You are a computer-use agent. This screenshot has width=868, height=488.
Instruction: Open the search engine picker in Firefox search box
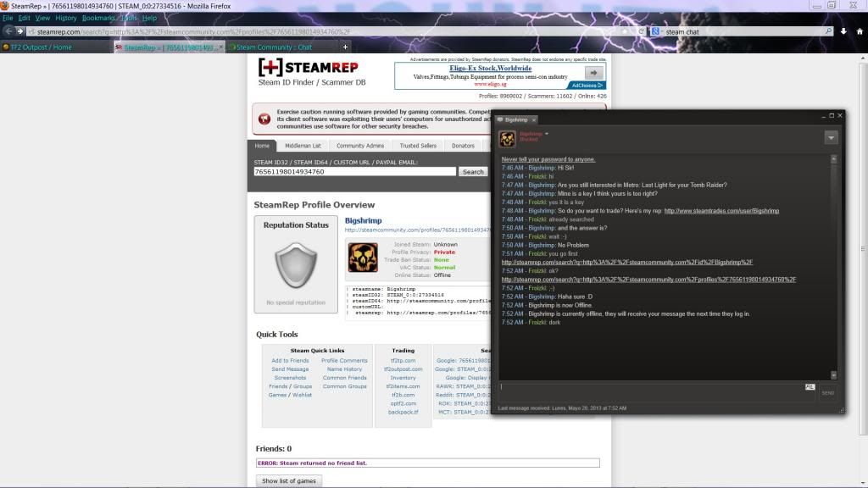pyautogui.click(x=657, y=31)
